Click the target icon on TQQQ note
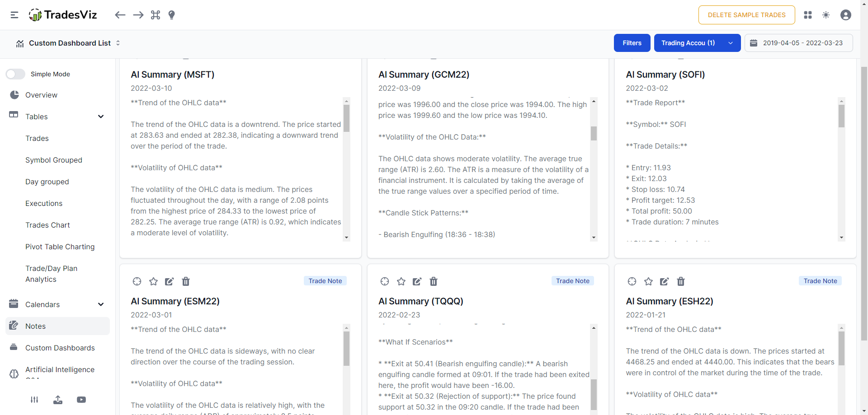The width and height of the screenshot is (868, 415). tap(385, 281)
